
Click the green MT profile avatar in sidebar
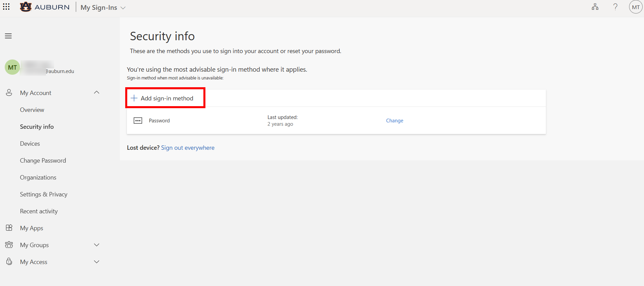(x=12, y=67)
